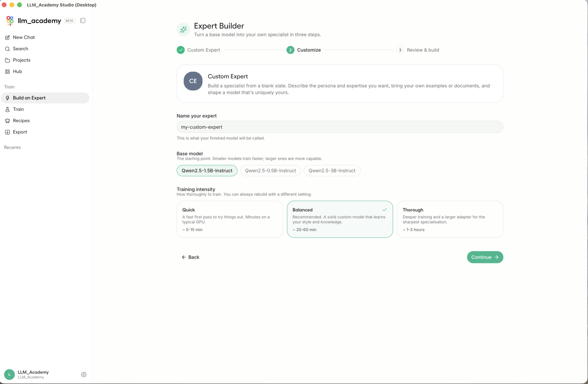Open settings via the gear icon

click(x=84, y=374)
